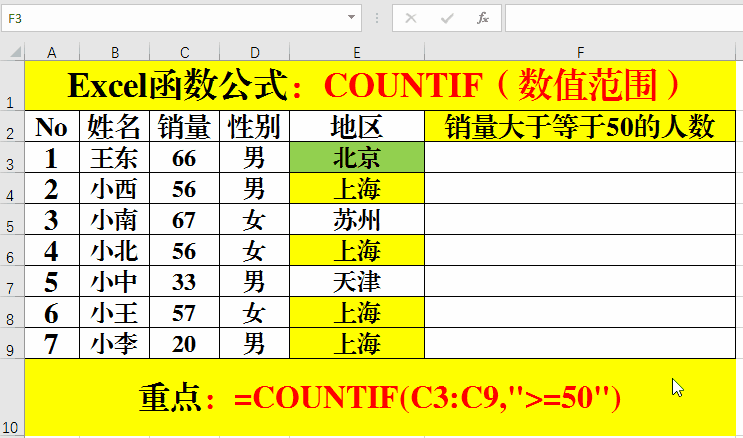The height and width of the screenshot is (438, 743).
Task: Click the name cell '小北'
Action: (115, 250)
